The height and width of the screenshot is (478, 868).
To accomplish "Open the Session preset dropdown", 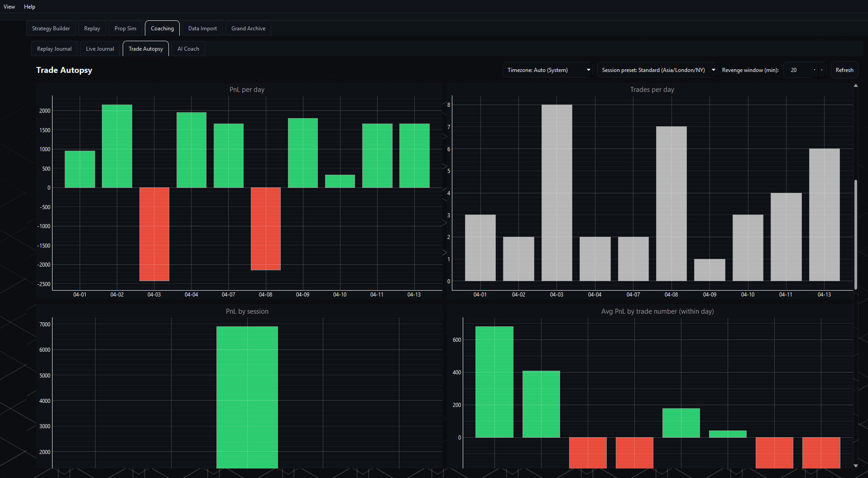I will [x=657, y=70].
